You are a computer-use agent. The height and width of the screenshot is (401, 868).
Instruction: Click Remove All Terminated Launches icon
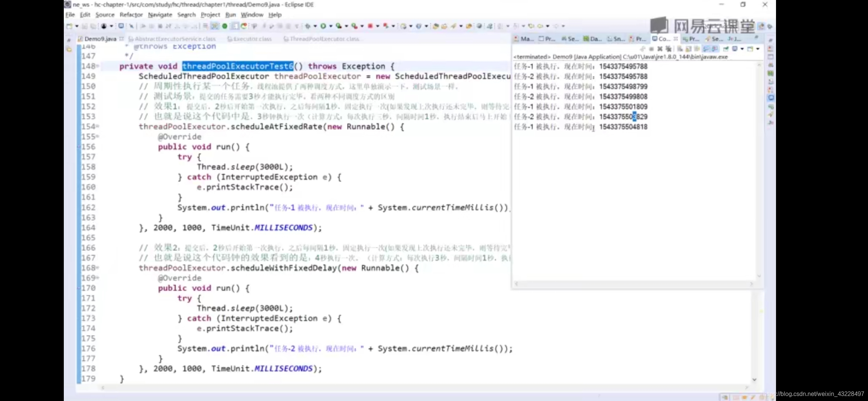pos(668,49)
